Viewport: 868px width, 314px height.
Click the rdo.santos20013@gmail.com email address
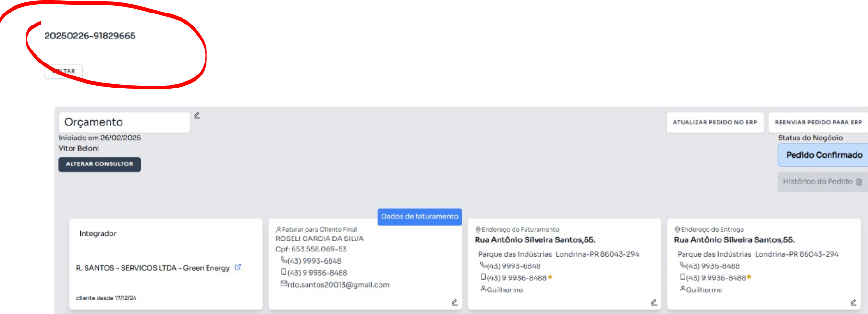pyautogui.click(x=338, y=285)
